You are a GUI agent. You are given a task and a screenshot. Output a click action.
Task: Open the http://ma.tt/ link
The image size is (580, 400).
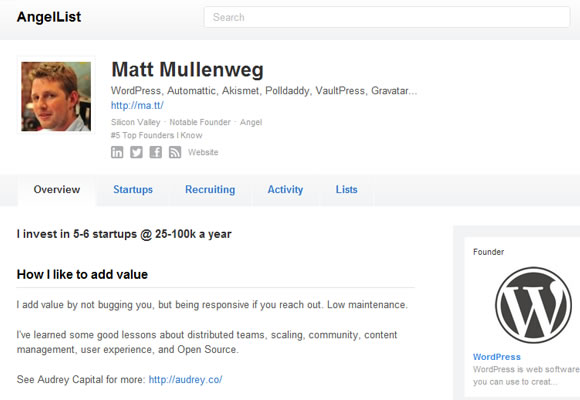tap(137, 105)
